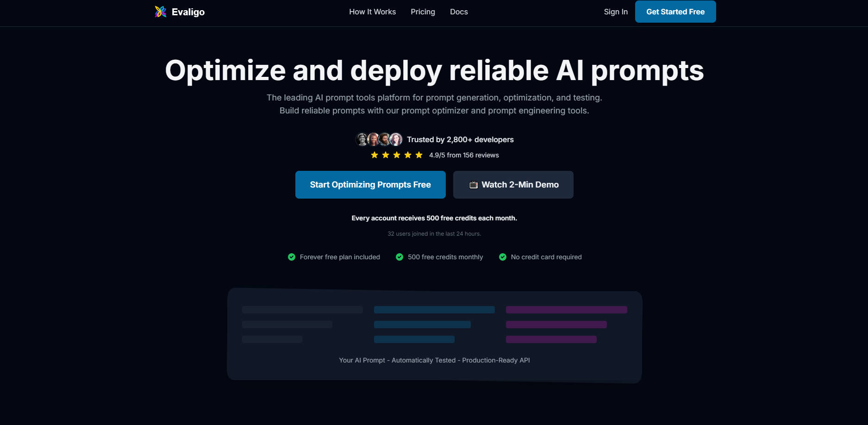Click the top blue bar in preview card
This screenshot has height=425, width=868.
434,310
